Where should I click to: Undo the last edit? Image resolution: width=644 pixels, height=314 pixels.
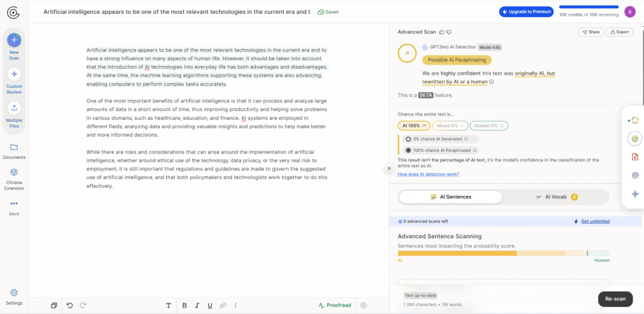69,305
